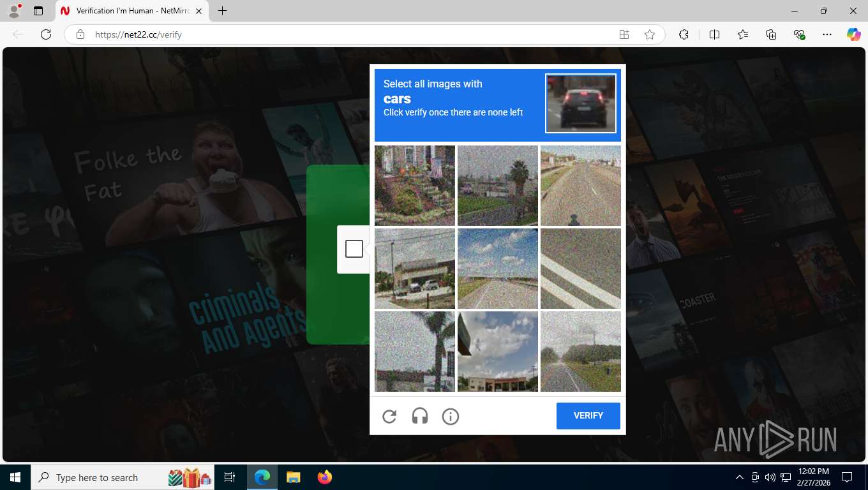This screenshot has width=868, height=490.
Task: Open app available install icon in address bar
Action: (624, 34)
